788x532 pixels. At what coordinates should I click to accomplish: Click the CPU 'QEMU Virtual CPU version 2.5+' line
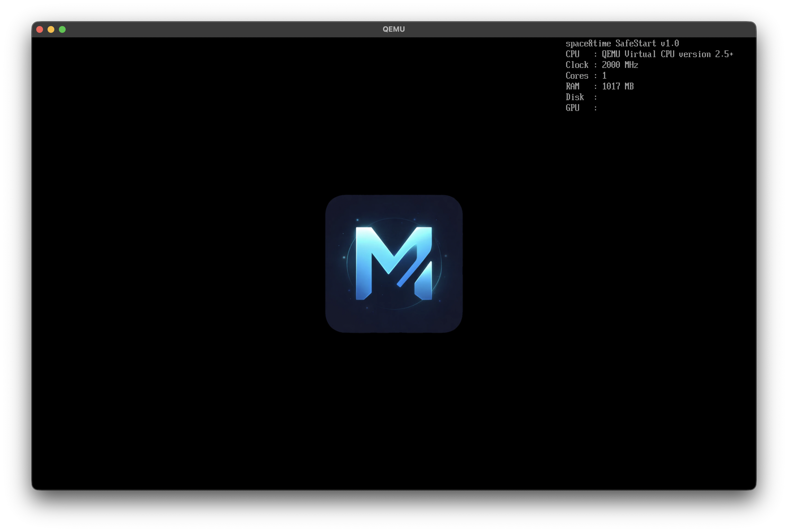point(649,54)
